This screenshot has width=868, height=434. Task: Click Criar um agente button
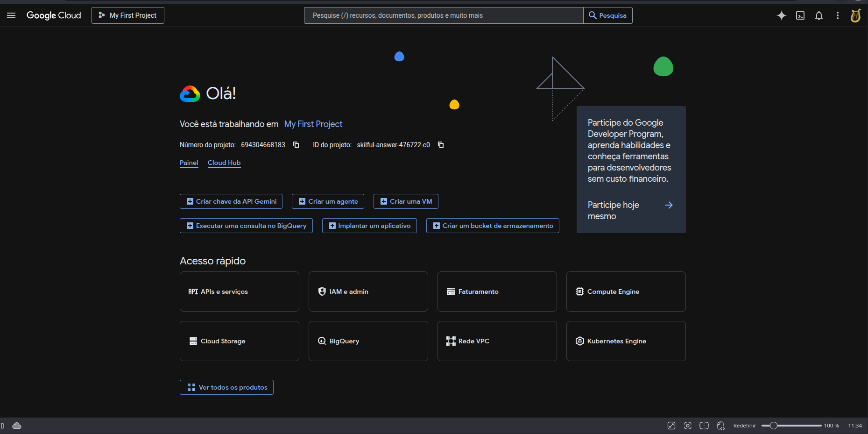(x=328, y=201)
